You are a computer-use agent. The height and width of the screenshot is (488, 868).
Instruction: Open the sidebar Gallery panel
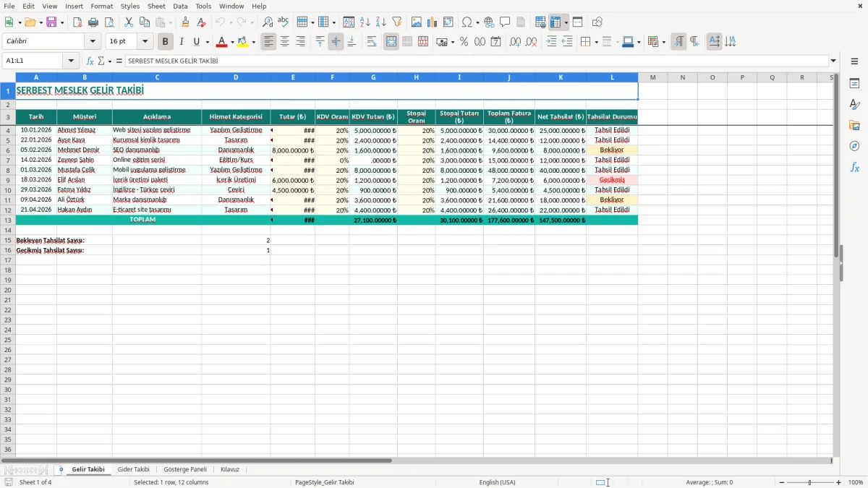tap(854, 126)
